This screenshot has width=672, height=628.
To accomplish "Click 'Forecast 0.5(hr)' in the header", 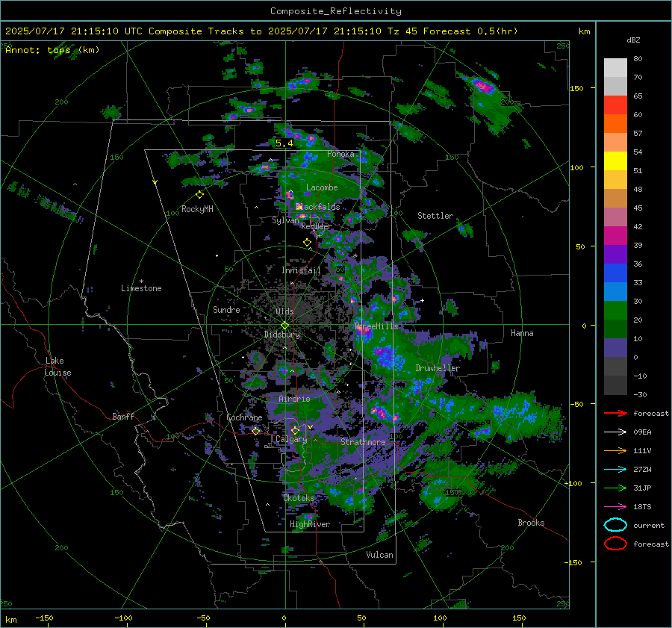I will click(470, 31).
